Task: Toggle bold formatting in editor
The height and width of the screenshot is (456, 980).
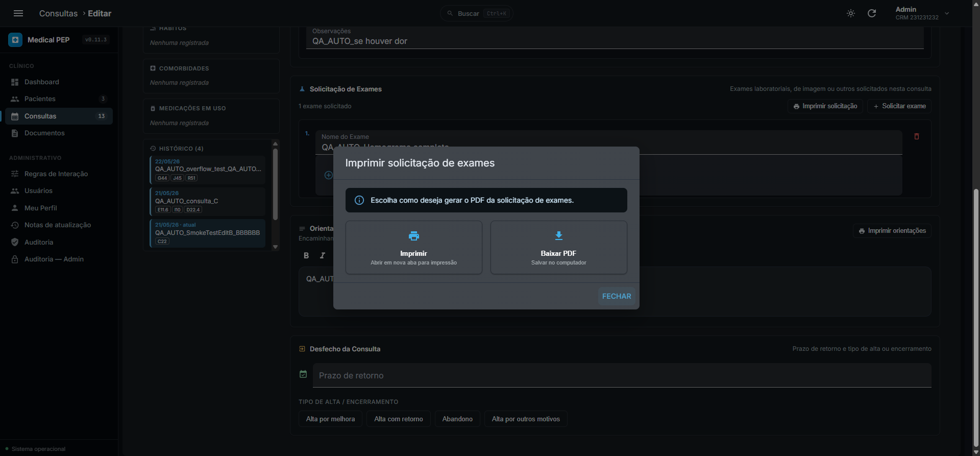Action: tap(306, 255)
